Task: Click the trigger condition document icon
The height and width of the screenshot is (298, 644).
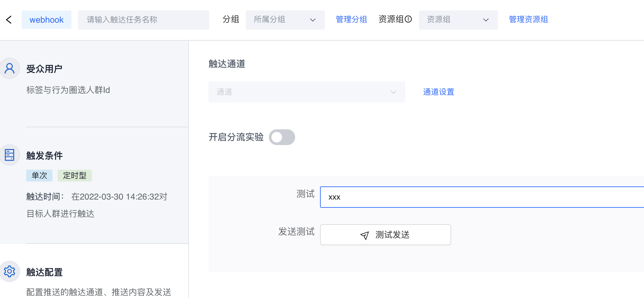Action: pyautogui.click(x=10, y=155)
